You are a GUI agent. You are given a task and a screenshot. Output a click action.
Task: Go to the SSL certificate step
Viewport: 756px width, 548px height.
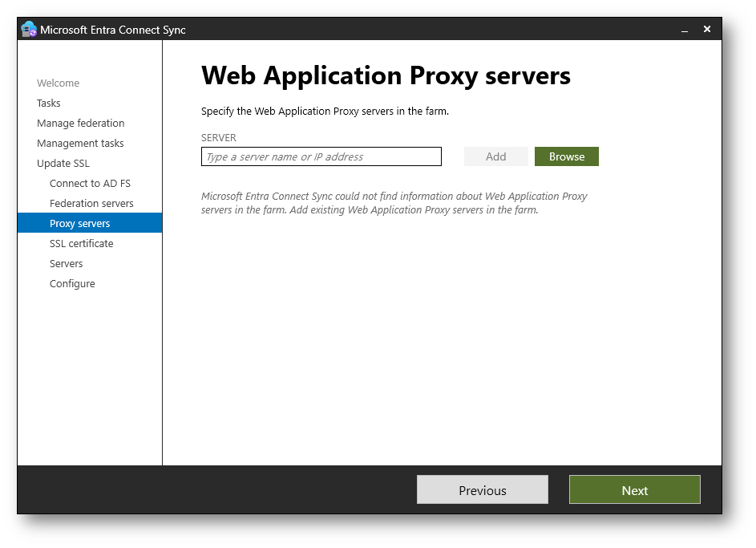[81, 244]
